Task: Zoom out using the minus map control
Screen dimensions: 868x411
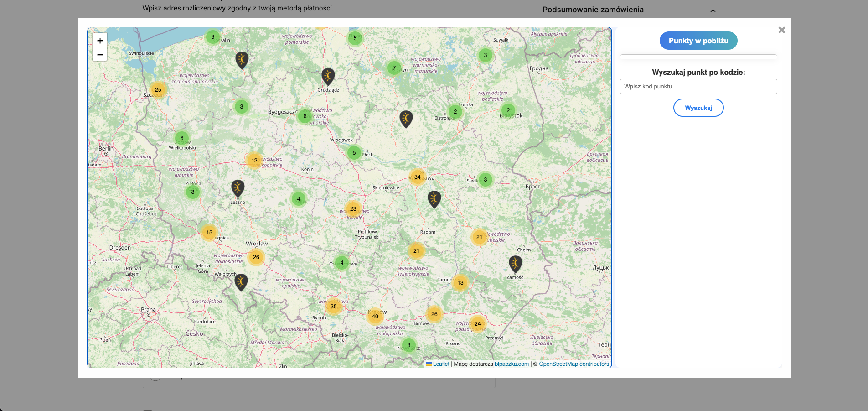Action: [100, 54]
